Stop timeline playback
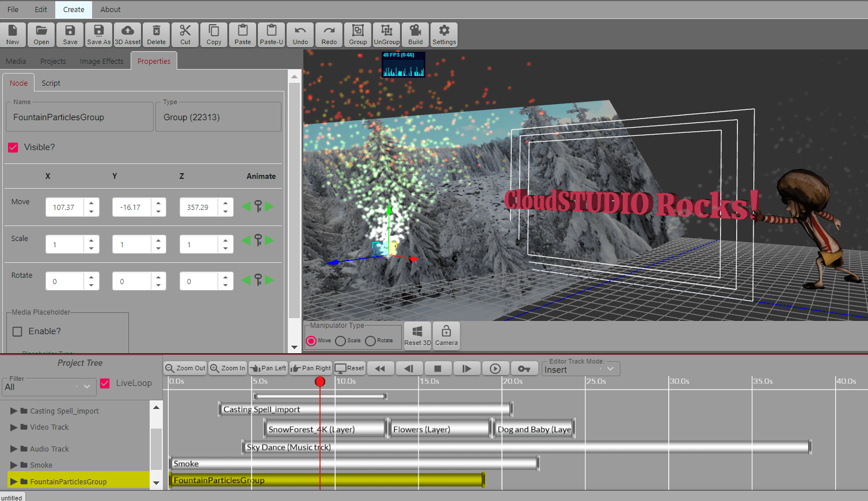868x501 pixels. [437, 368]
